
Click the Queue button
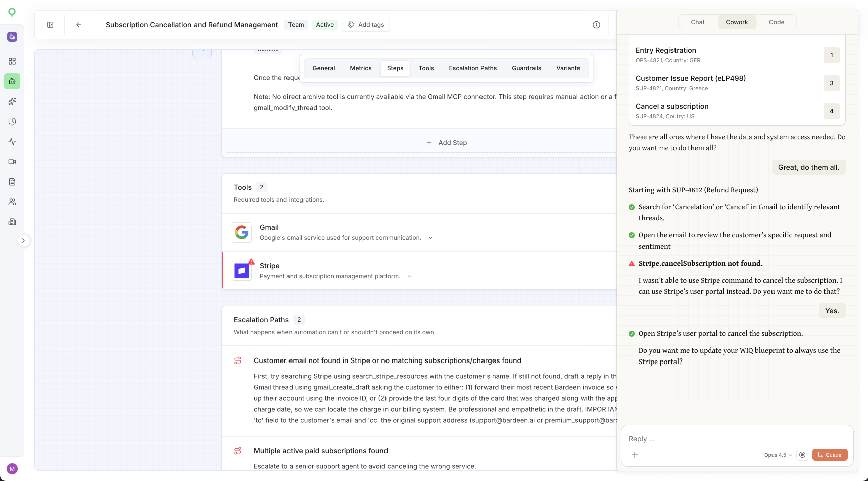click(x=830, y=455)
